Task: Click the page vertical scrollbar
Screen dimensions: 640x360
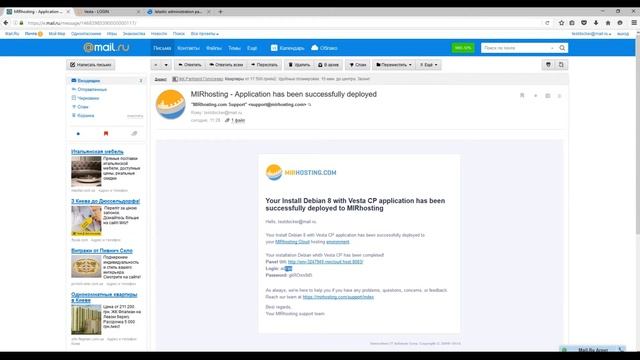Action: point(638,135)
